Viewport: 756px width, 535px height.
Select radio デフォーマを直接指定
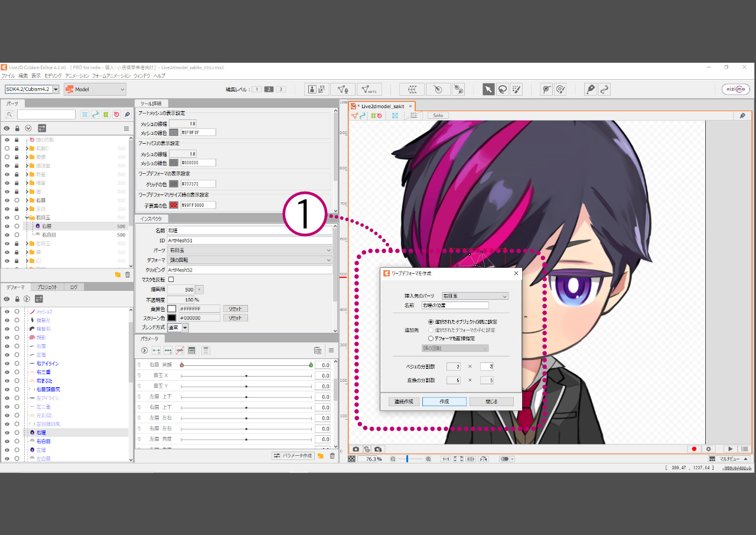click(x=431, y=338)
